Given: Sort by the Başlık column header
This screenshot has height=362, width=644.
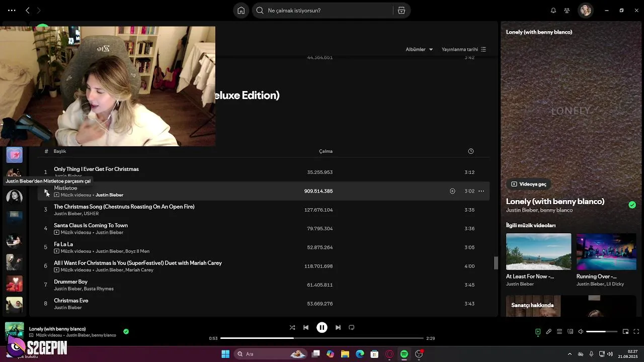Looking at the screenshot, I should [60, 151].
